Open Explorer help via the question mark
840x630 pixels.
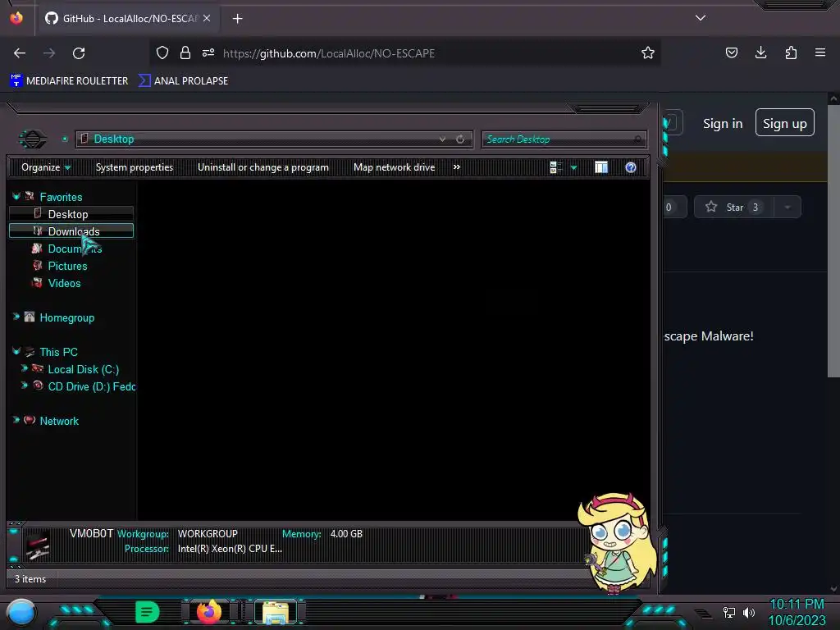[631, 167]
